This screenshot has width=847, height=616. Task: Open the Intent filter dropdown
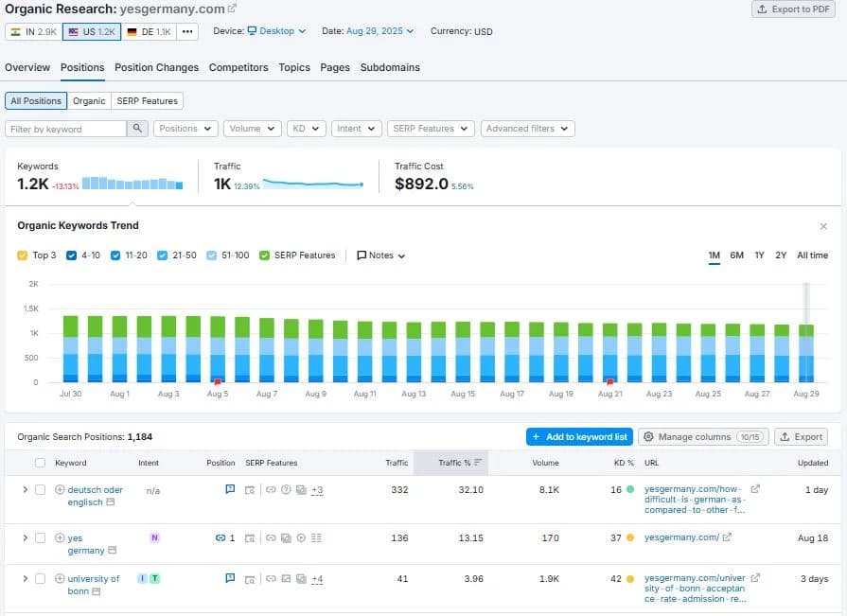[357, 129]
